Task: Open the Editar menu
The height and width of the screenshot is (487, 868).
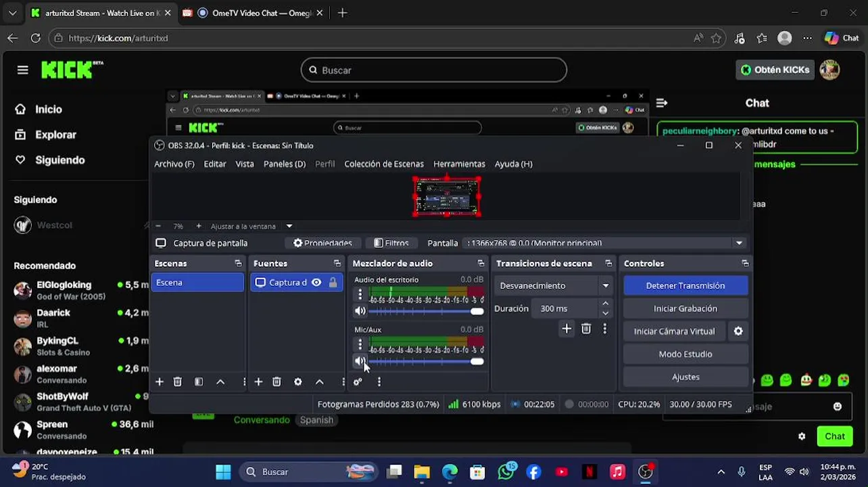Action: [x=215, y=164]
